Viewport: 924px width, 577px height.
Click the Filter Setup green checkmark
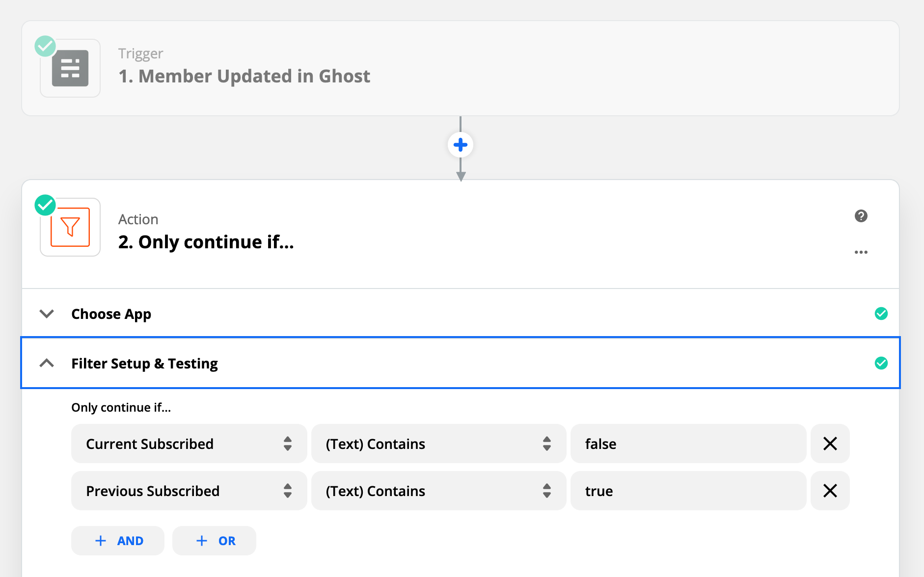coord(881,363)
